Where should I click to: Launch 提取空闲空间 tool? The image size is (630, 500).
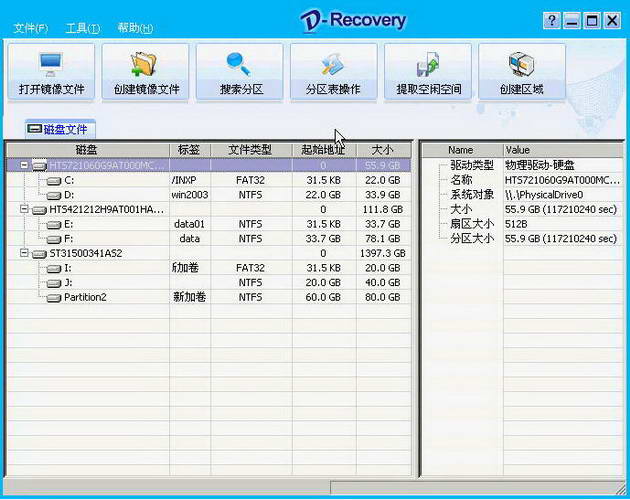[428, 72]
